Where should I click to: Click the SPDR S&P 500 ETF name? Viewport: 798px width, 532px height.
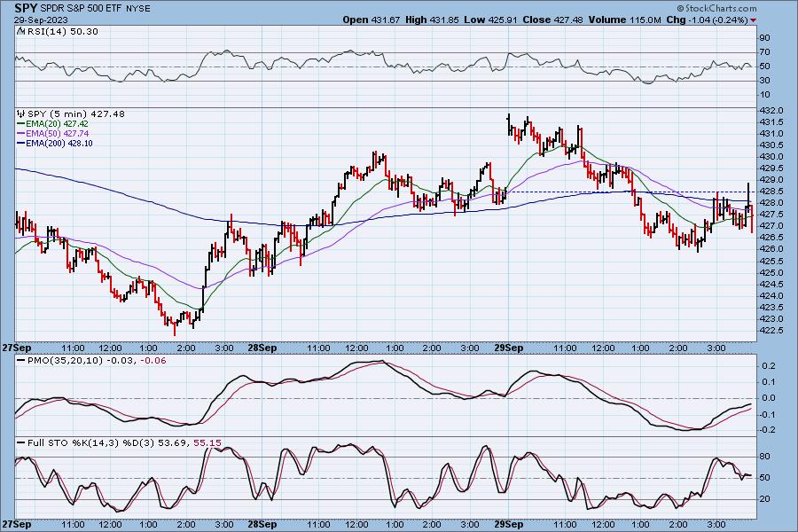[81, 9]
